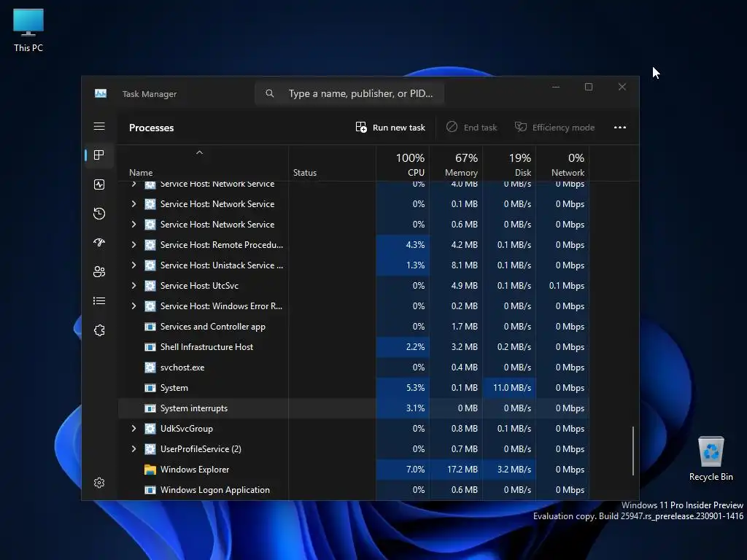This screenshot has width=747, height=560.
Task: Select the Shell Infrastructure Host name
Action: (x=206, y=347)
